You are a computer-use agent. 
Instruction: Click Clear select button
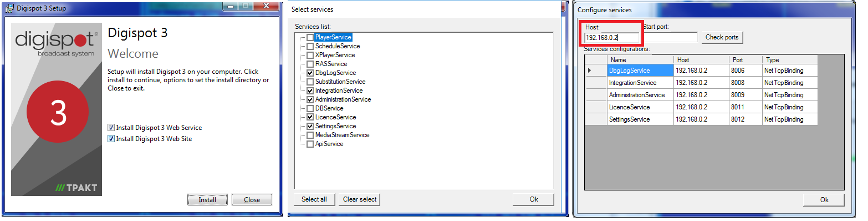coord(360,199)
